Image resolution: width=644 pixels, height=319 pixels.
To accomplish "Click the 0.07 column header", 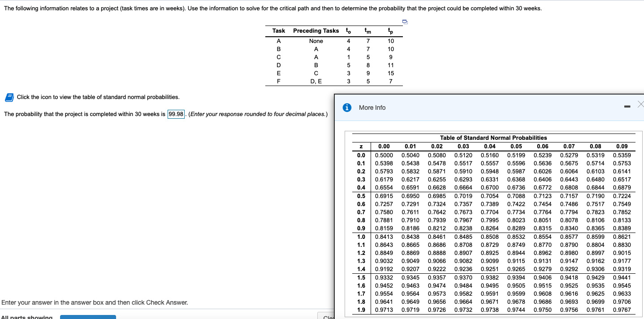I will pos(569,146).
